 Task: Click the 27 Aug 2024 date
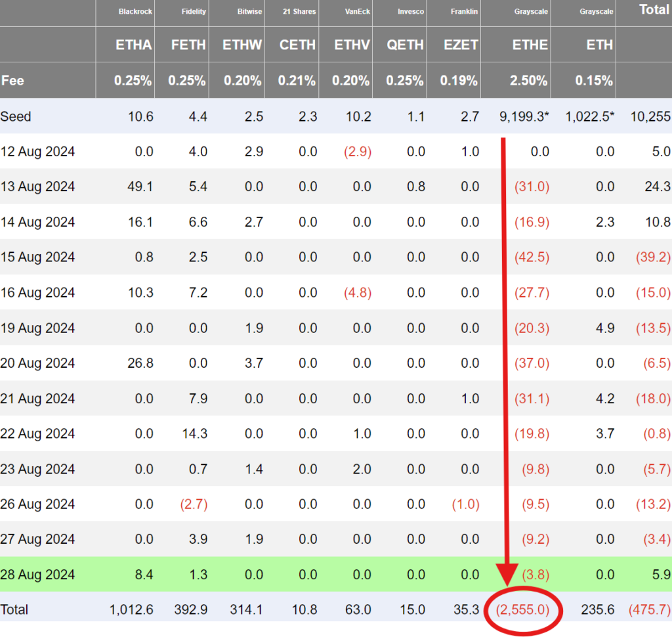(37, 540)
